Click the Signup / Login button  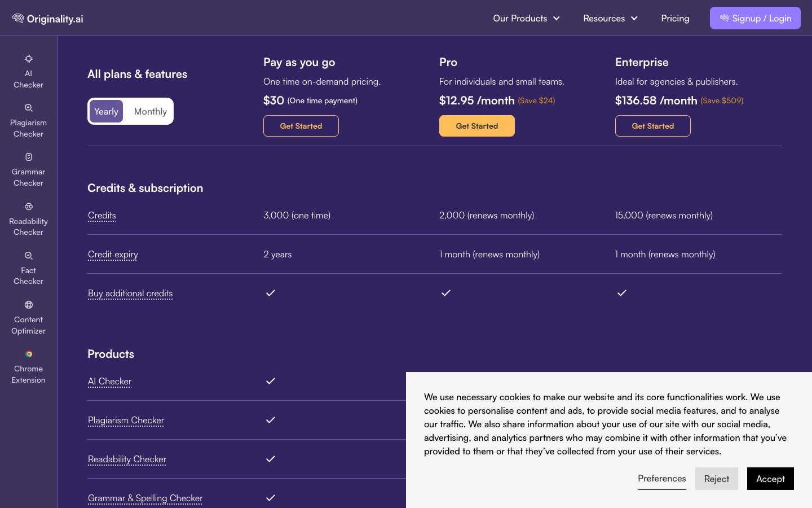[755, 19]
